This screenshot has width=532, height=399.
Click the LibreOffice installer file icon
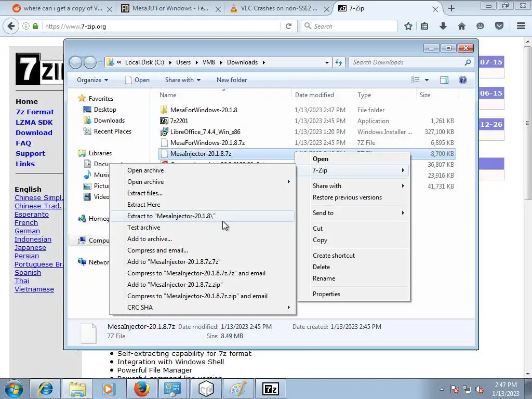click(164, 131)
